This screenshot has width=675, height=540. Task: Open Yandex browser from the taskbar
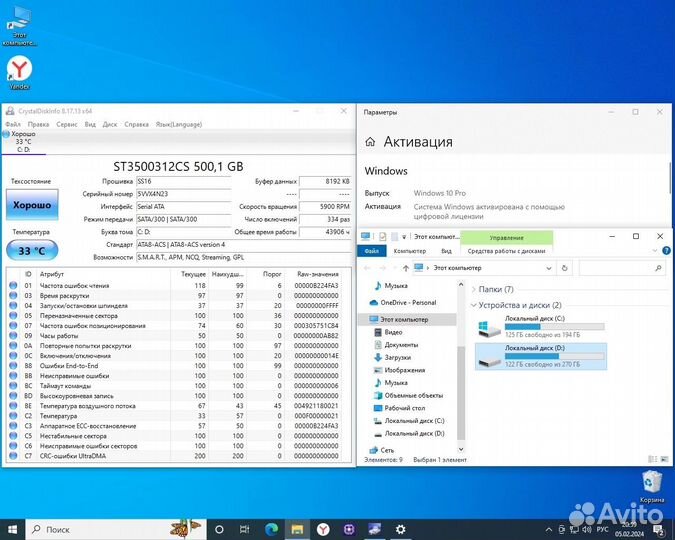pyautogui.click(x=323, y=529)
